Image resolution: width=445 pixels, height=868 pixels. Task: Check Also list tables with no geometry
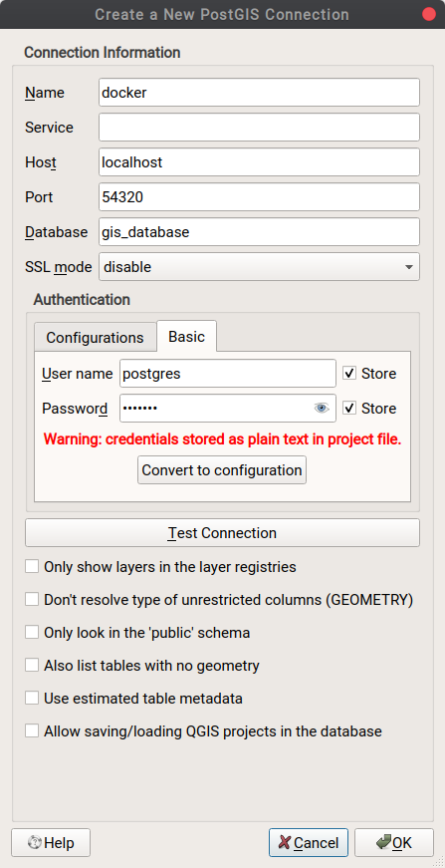32,666
